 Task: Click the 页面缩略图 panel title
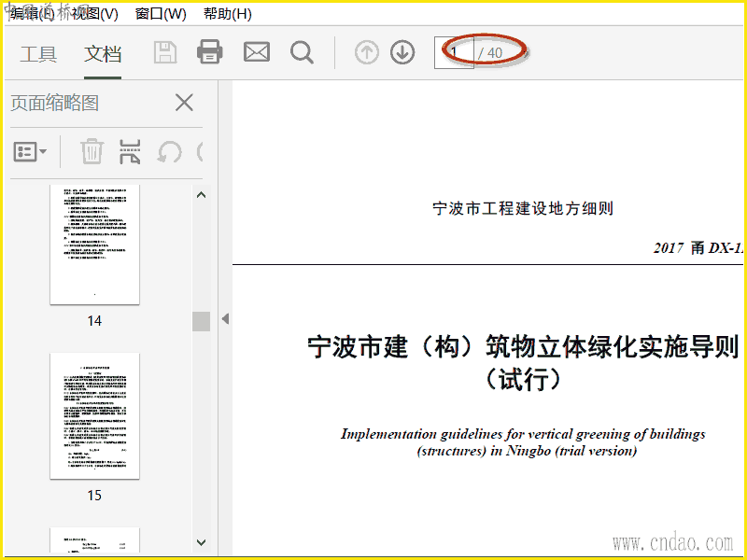point(55,103)
